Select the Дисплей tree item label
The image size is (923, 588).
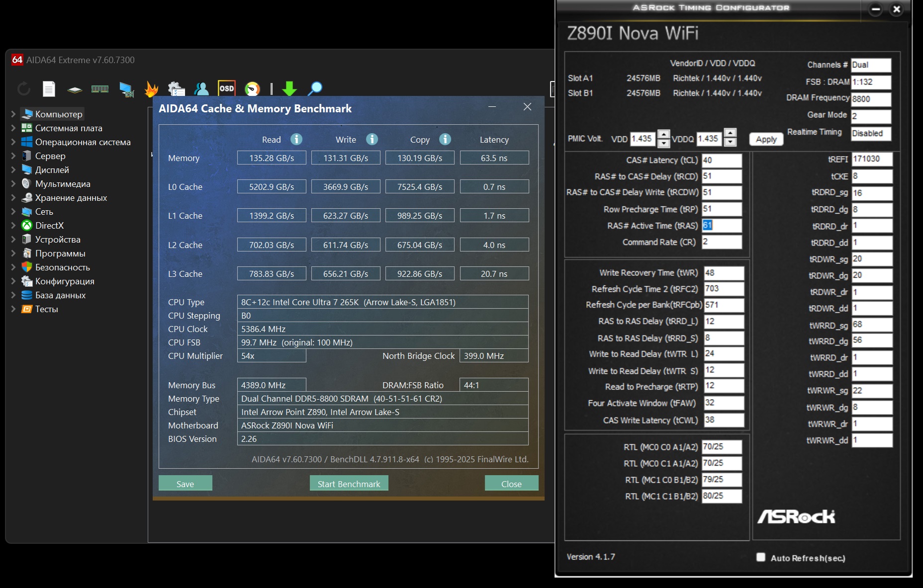52,169
